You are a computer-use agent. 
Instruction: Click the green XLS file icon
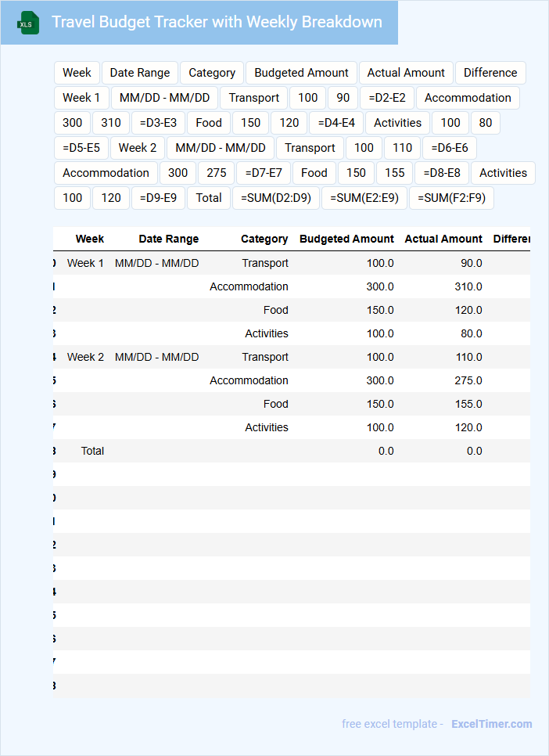pos(29,23)
